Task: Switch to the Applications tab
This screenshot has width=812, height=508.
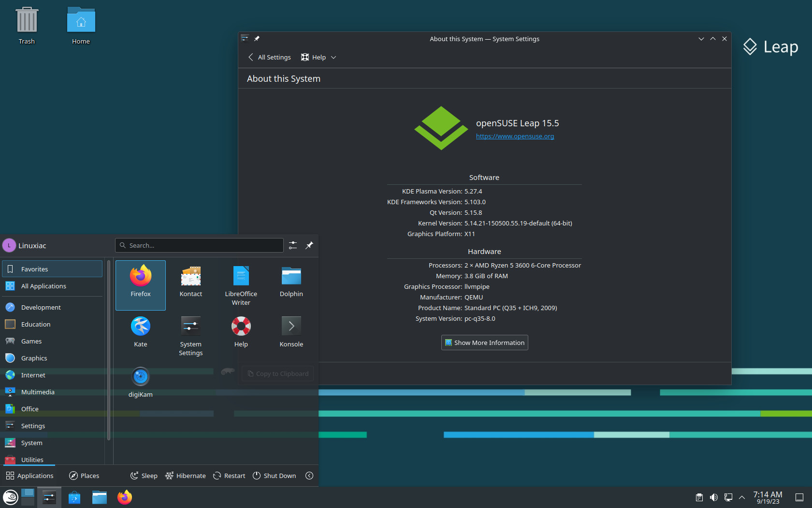Action: tap(29, 476)
